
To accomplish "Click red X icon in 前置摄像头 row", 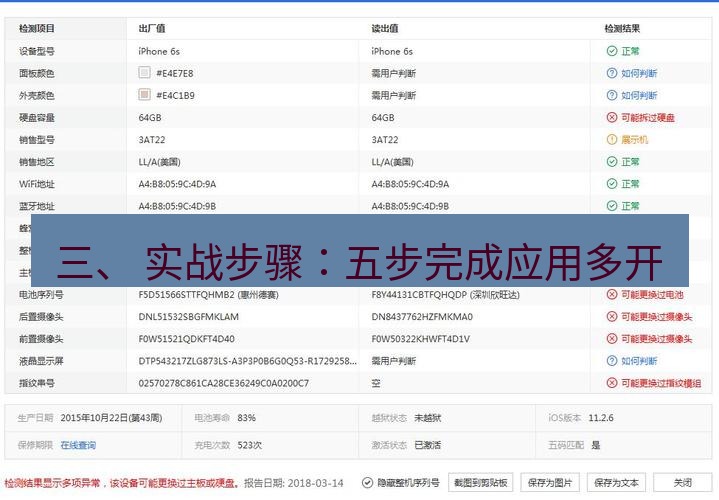I will click(x=612, y=339).
